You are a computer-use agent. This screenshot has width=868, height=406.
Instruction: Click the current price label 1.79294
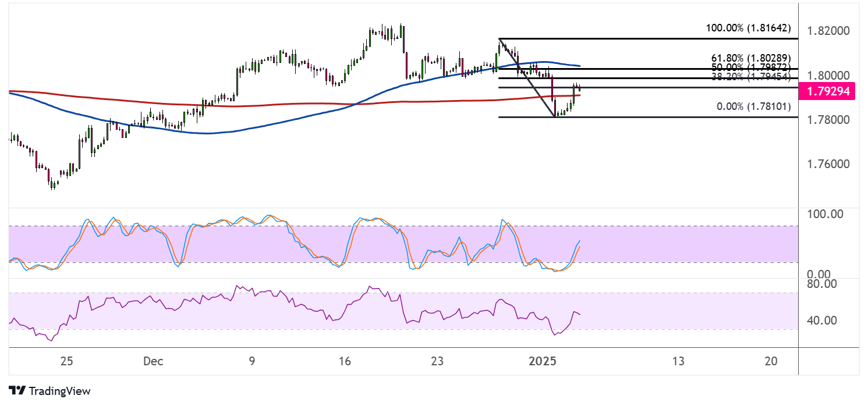[x=828, y=91]
